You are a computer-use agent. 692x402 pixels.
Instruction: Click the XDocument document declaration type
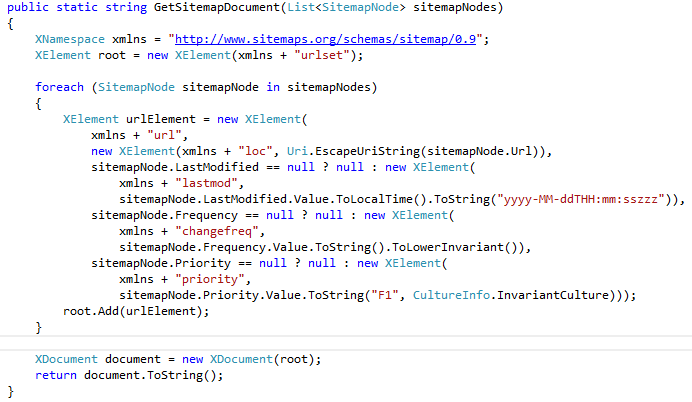point(66,359)
